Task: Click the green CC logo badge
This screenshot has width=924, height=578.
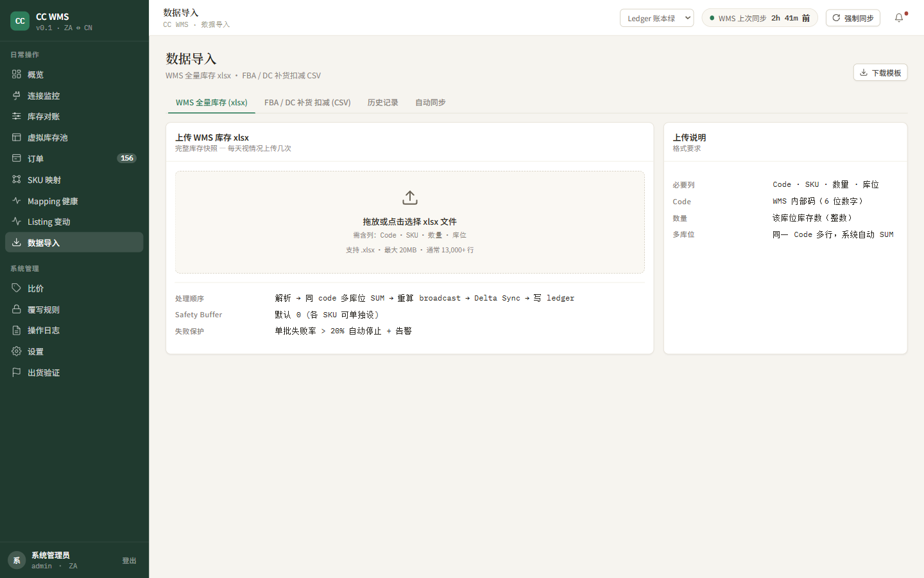Action: [x=20, y=21]
